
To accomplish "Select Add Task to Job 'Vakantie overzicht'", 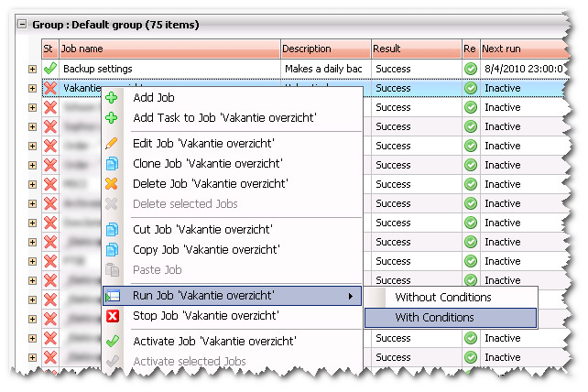I will point(224,118).
